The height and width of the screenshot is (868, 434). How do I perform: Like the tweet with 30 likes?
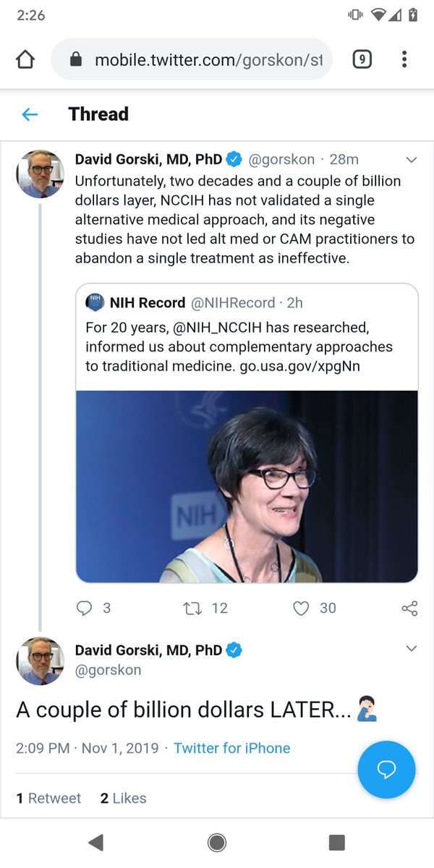pos(301,608)
